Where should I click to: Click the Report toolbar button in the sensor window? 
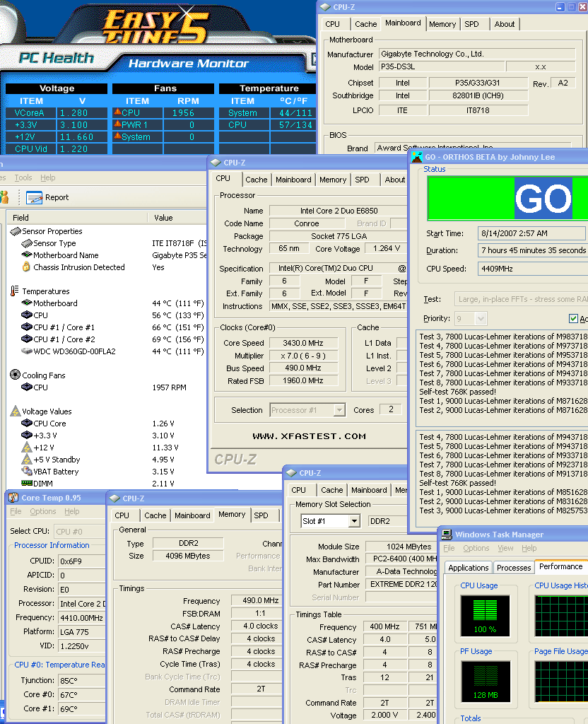click(x=47, y=198)
